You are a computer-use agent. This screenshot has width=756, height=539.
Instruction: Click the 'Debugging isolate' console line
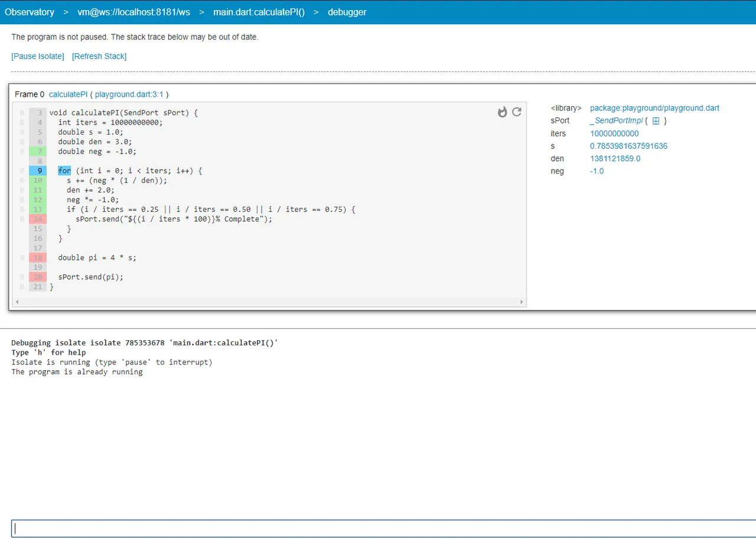coord(145,343)
